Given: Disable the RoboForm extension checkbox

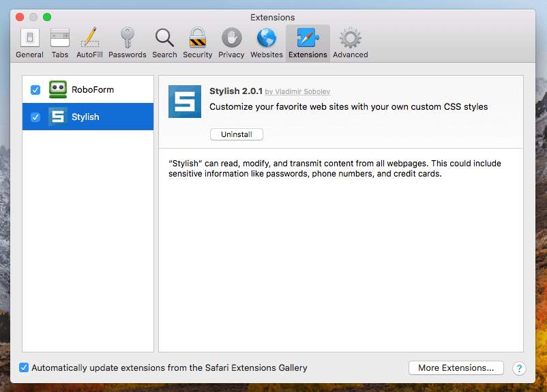Looking at the screenshot, I should click(35, 90).
